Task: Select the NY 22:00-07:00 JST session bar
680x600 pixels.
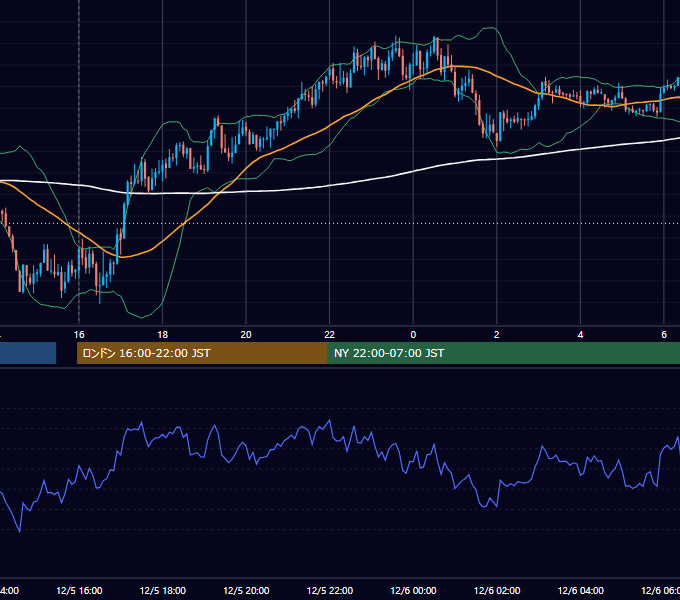Action: tap(503, 353)
